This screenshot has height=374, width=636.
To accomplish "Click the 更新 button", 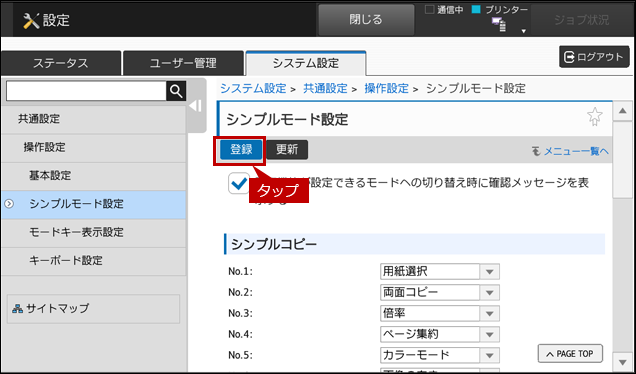I will click(287, 150).
